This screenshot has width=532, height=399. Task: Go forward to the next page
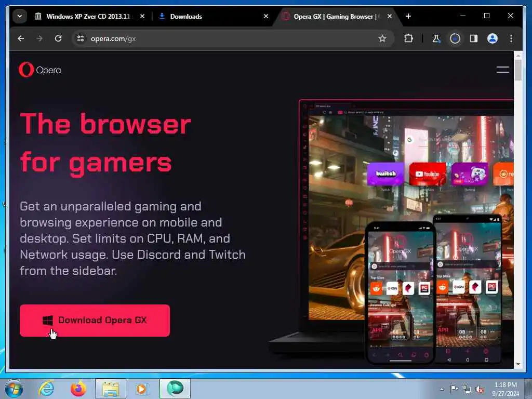[39, 38]
